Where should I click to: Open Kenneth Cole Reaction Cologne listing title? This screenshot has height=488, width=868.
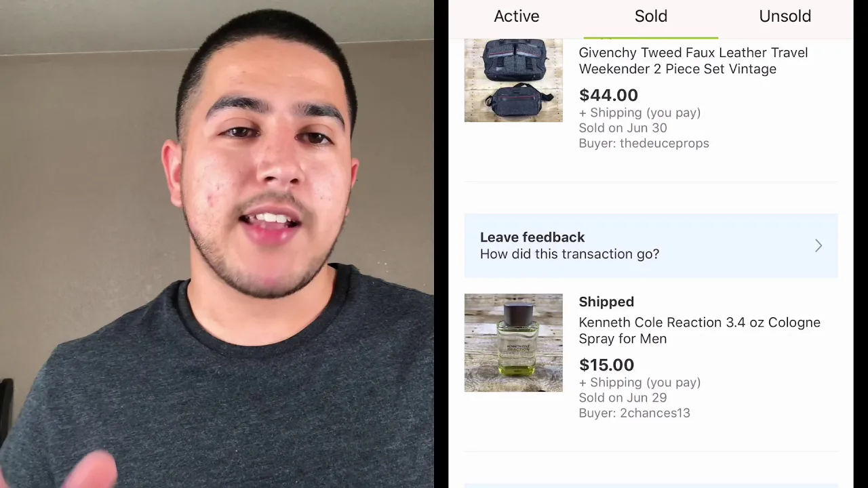pos(699,330)
